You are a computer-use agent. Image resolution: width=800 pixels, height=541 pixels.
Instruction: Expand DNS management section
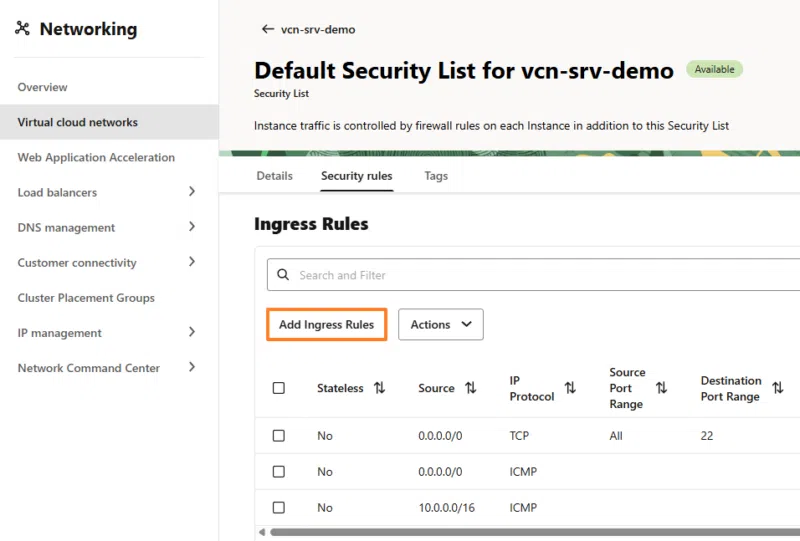[x=191, y=227]
